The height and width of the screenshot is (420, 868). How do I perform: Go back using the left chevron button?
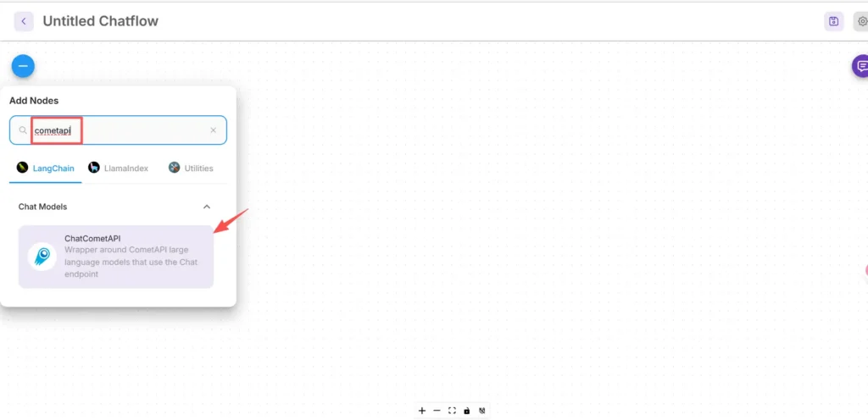(x=24, y=21)
